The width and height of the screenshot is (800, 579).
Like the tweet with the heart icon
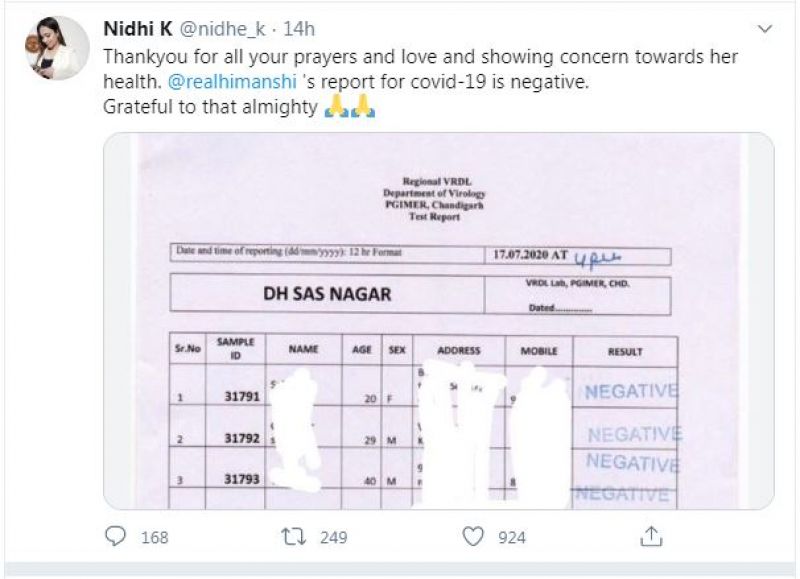473,537
